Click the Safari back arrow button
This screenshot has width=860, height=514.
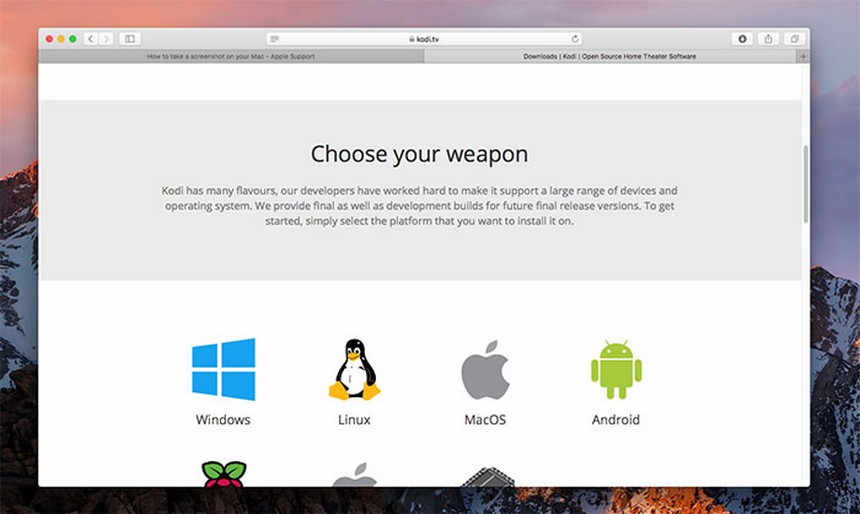(90, 39)
